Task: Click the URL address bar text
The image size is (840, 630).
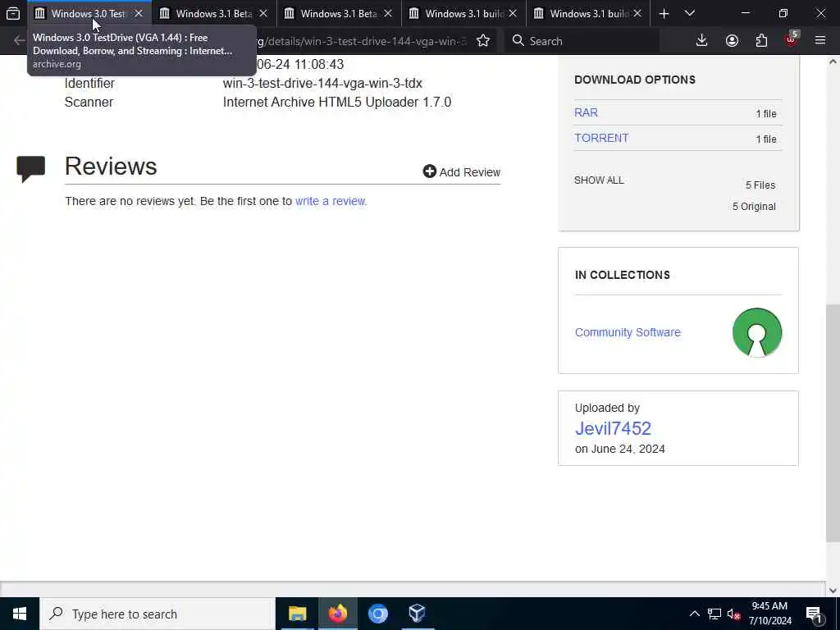Action: coord(362,41)
